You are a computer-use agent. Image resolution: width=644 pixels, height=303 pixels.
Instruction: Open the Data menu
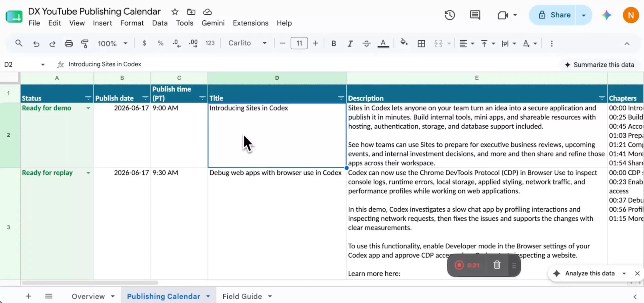click(160, 23)
